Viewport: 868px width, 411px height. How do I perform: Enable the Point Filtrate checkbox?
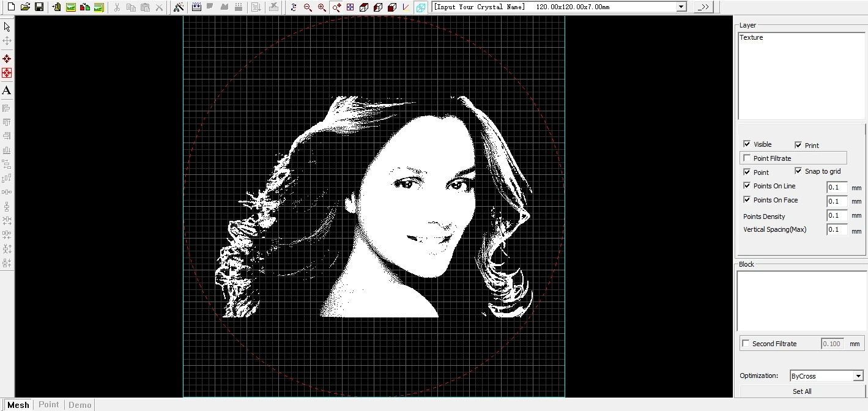(x=747, y=158)
